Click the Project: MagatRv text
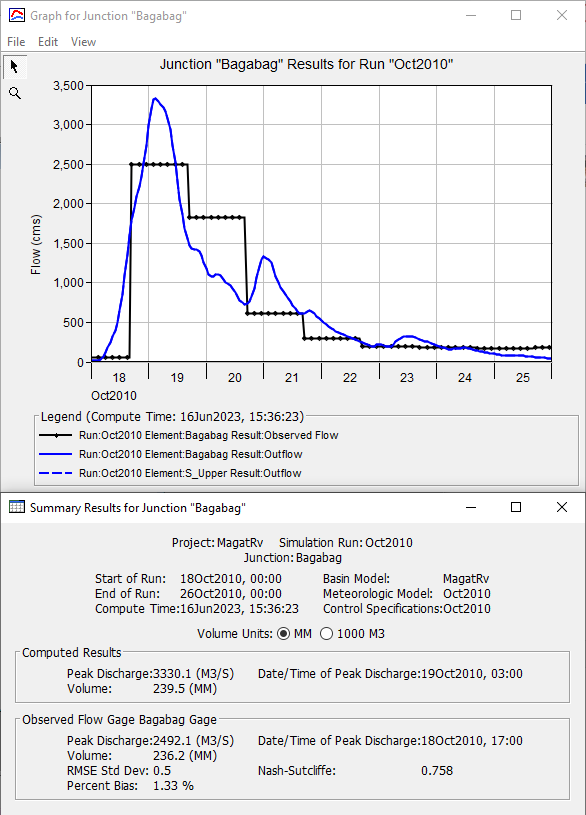Image resolution: width=586 pixels, height=815 pixels. pos(217,543)
